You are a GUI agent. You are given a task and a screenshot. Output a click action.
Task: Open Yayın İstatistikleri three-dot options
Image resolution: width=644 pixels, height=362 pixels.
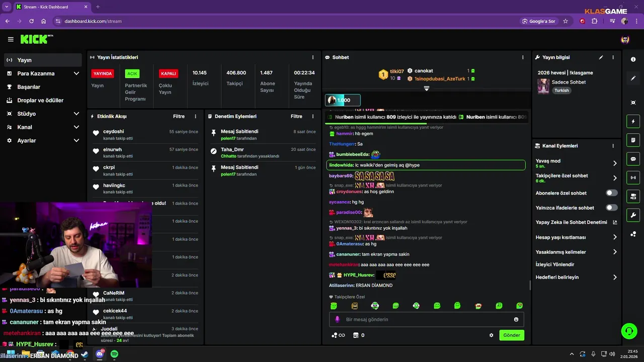(313, 57)
